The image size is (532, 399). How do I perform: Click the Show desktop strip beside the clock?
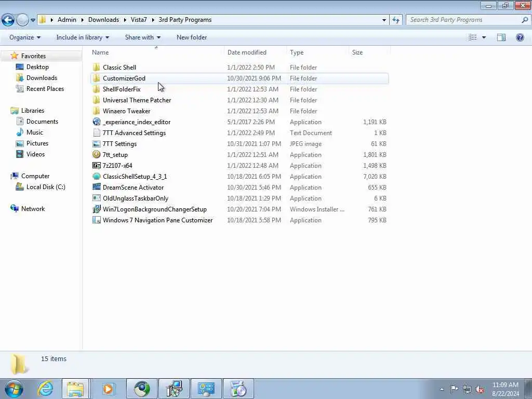coord(528,389)
